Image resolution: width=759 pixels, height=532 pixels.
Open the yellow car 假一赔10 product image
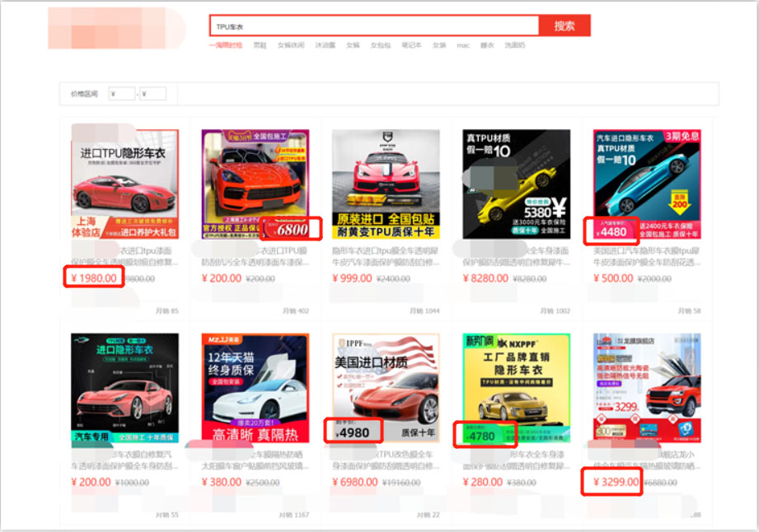click(516, 184)
